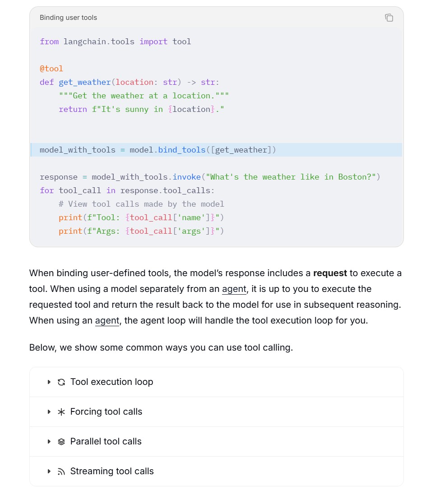Image resolution: width=440 pixels, height=504 pixels.
Task: Click the Tool execution loop label
Action: 111,382
